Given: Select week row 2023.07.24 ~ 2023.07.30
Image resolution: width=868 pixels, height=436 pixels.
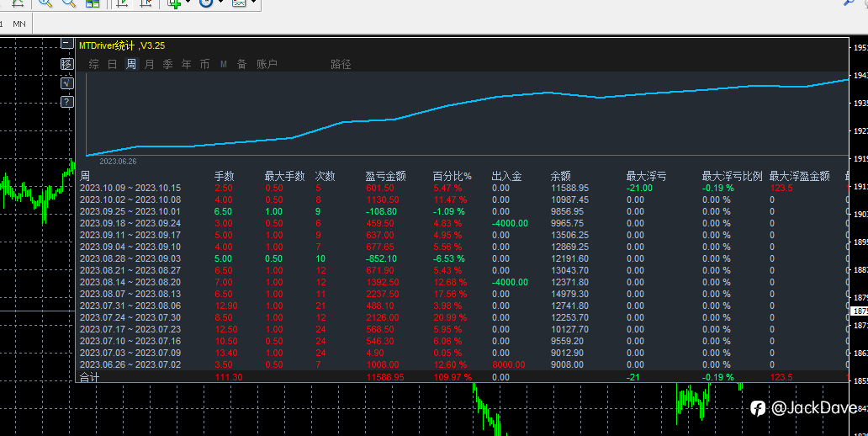Looking at the screenshot, I should point(130,317).
